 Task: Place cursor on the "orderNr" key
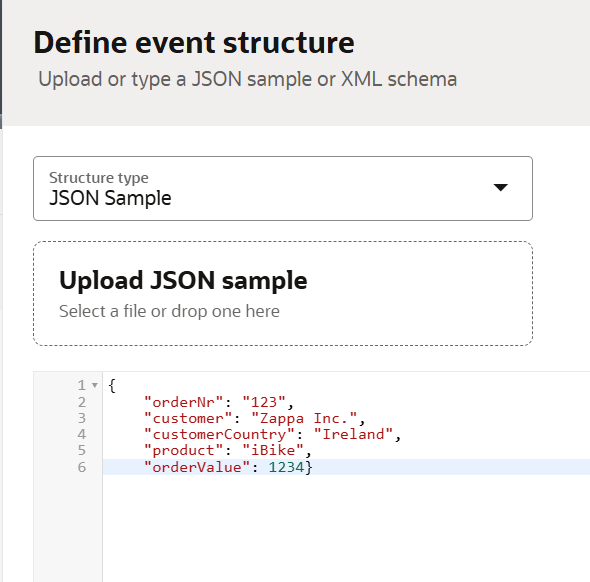tap(184, 402)
